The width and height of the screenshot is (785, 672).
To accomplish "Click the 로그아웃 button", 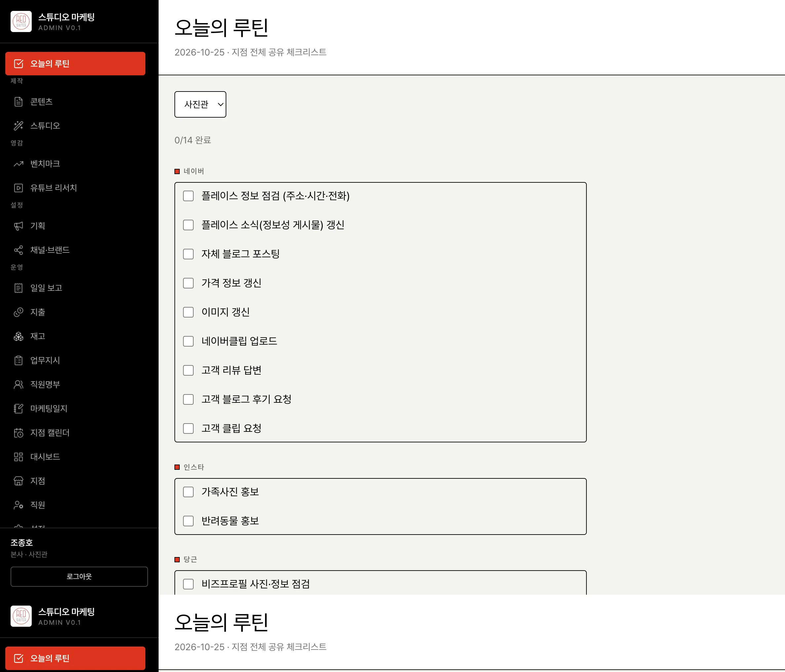I will (79, 577).
